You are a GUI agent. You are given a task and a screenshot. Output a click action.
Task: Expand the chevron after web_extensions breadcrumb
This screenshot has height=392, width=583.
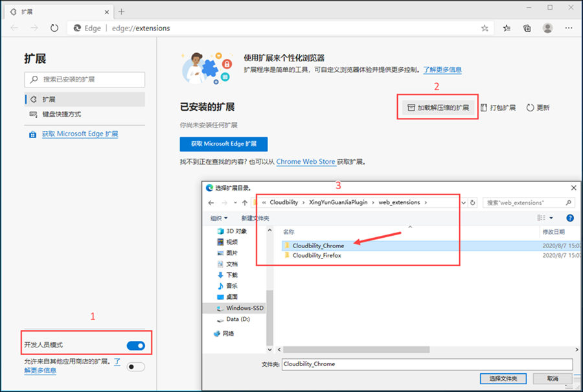tap(426, 202)
